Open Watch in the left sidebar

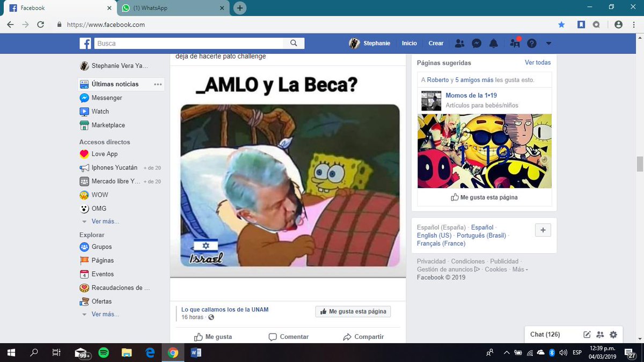click(100, 112)
